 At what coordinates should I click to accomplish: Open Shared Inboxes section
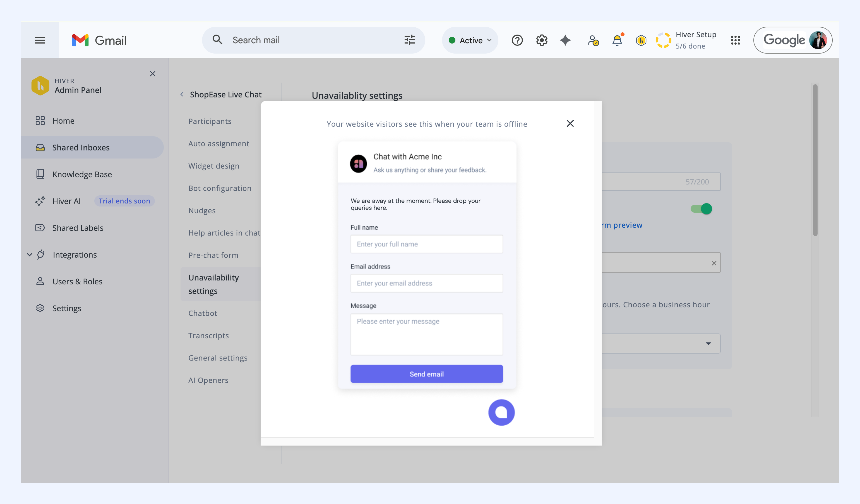(x=92, y=147)
